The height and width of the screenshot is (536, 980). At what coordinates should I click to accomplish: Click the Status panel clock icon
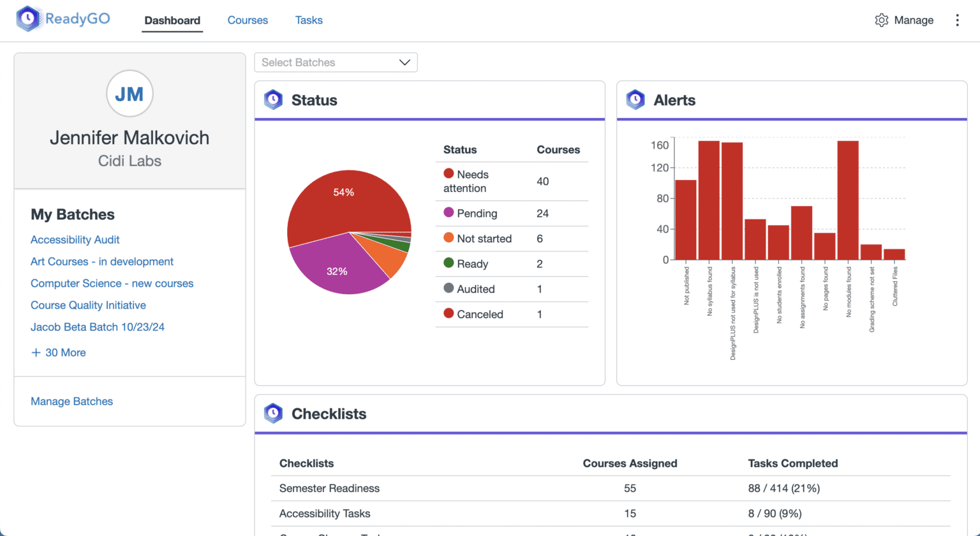coord(274,100)
